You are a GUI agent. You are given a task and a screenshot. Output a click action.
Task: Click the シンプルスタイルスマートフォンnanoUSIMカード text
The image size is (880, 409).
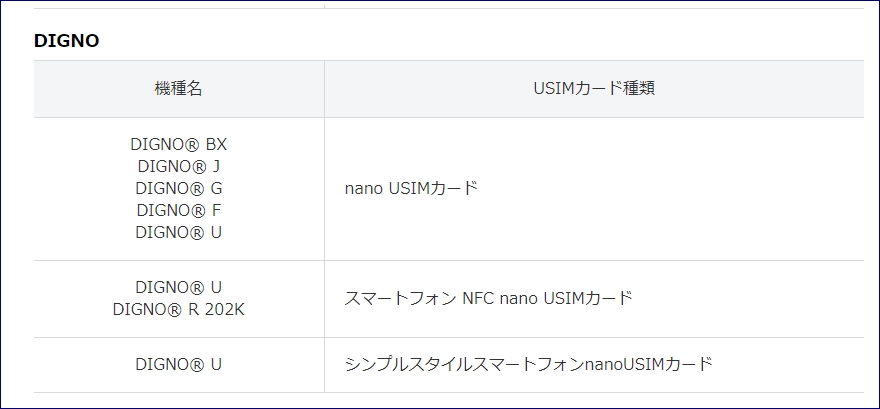coord(528,365)
